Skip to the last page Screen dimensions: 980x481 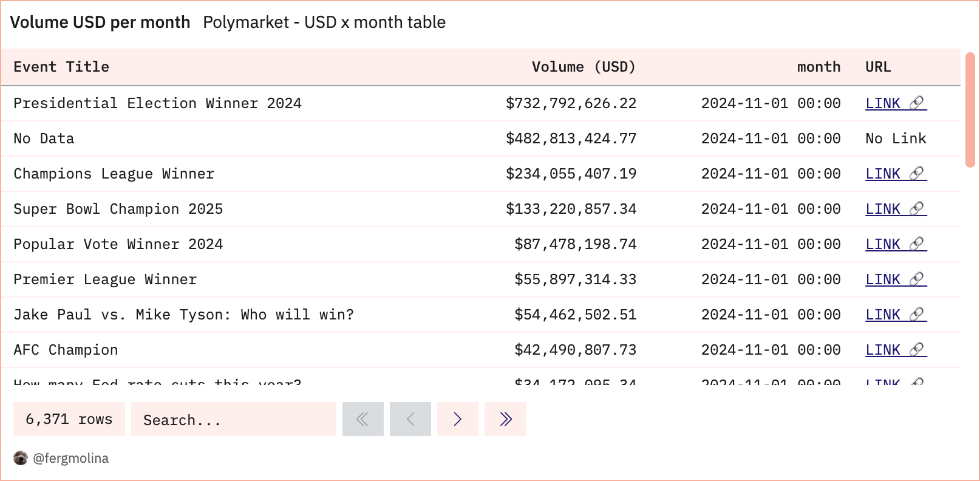point(505,419)
